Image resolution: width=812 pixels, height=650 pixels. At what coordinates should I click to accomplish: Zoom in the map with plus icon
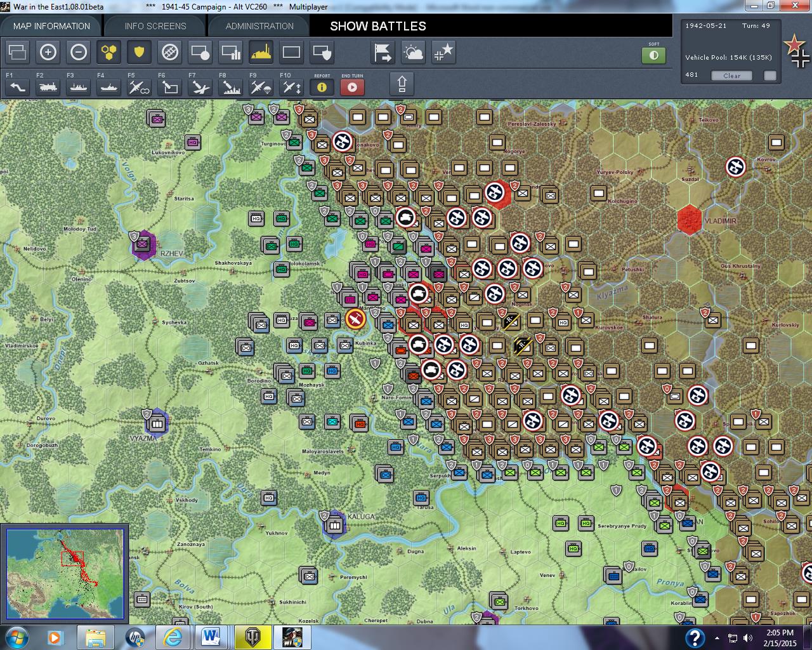[x=48, y=52]
